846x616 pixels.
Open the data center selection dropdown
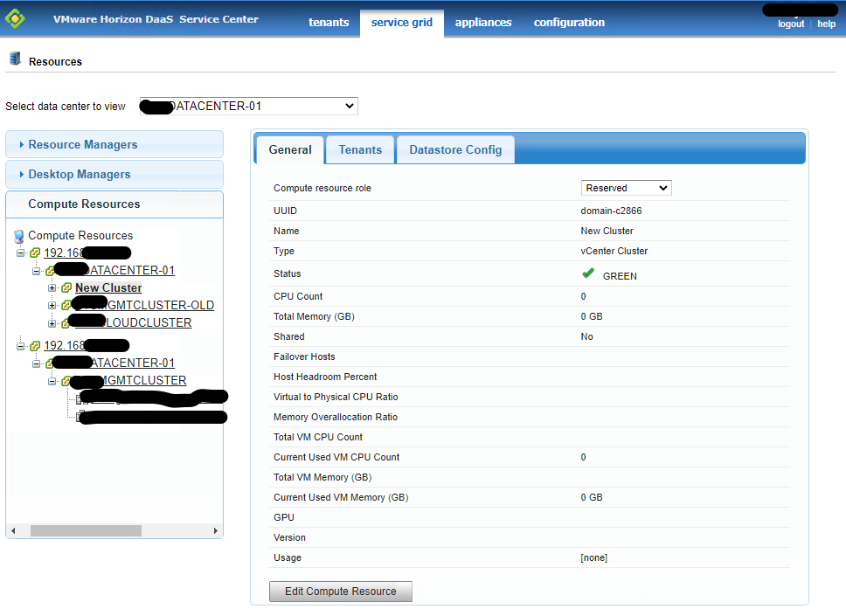pyautogui.click(x=249, y=107)
